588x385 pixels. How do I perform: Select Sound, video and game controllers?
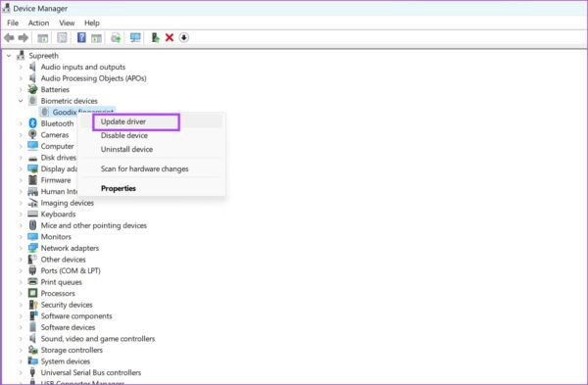(x=98, y=339)
